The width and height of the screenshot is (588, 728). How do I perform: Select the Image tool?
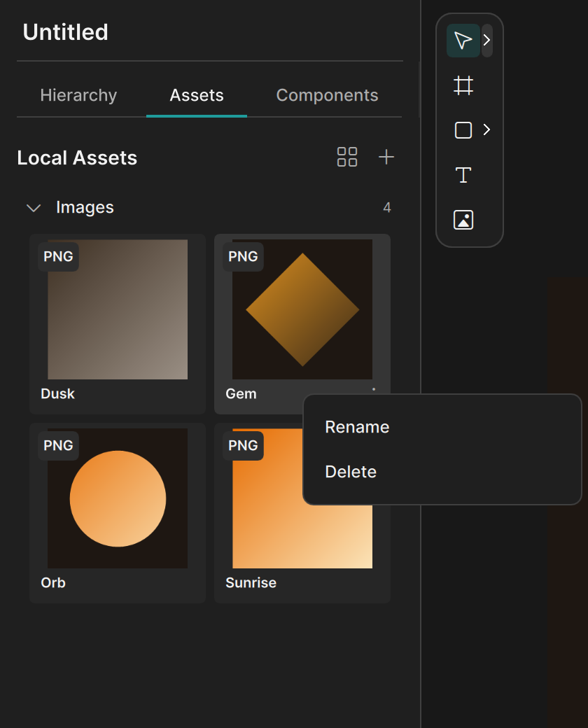point(463,220)
